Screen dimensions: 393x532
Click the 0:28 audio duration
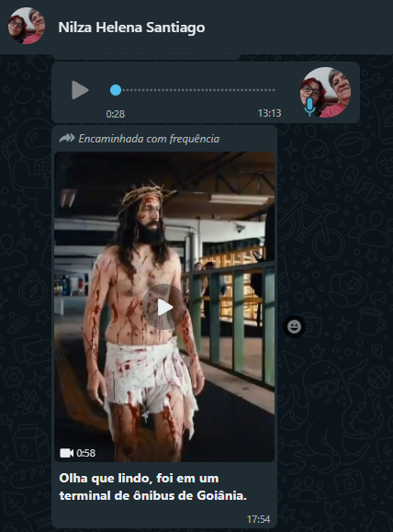[x=116, y=114]
